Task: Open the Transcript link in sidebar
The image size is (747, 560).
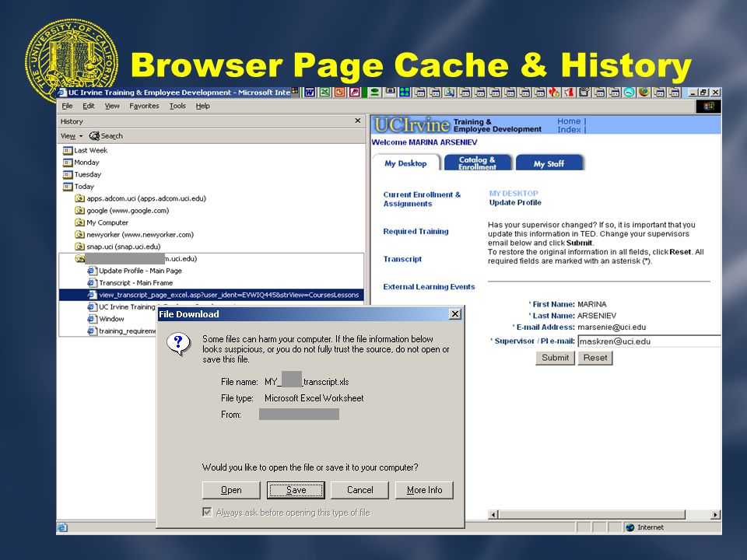Action: (402, 259)
